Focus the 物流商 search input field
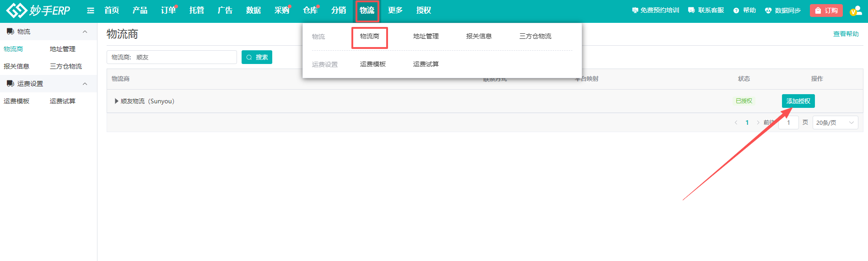Screen dimensions: 868x261 pos(172,57)
